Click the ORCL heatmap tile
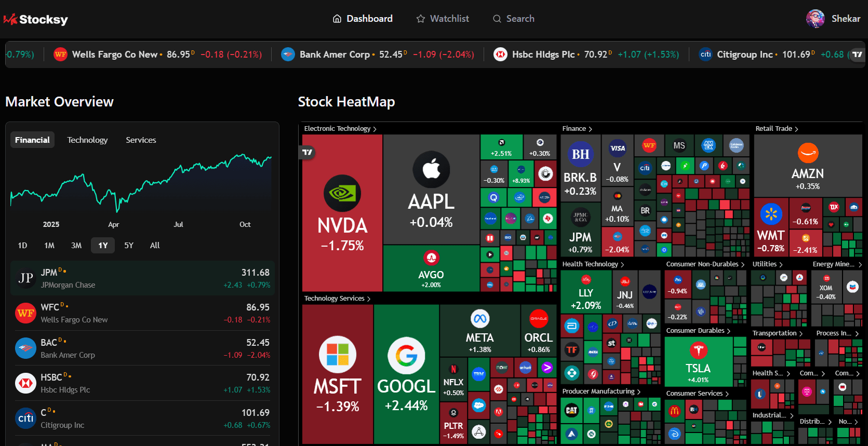 [x=538, y=331]
